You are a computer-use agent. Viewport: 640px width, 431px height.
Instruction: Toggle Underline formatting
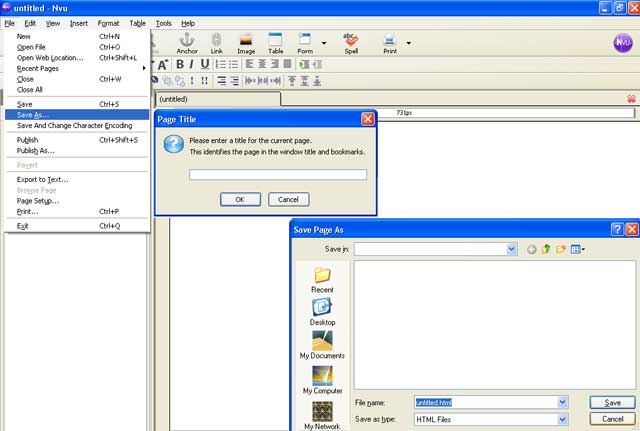click(x=205, y=64)
